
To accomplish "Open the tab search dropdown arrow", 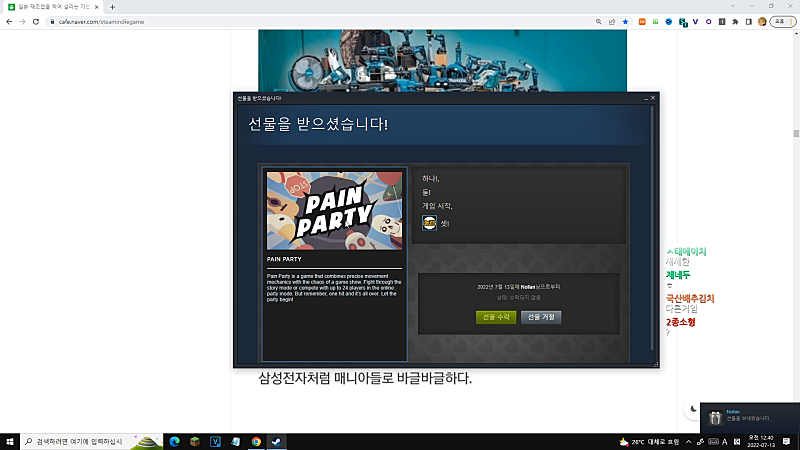I will 733,6.
